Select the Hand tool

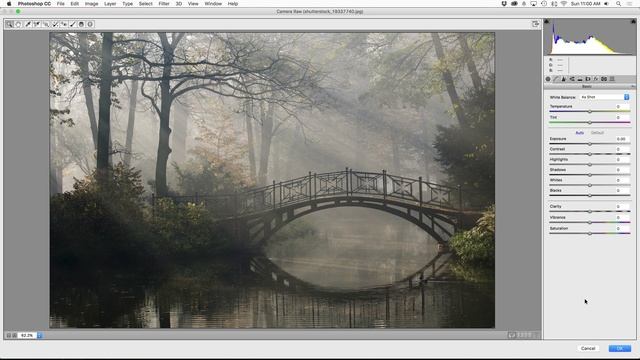click(x=18, y=24)
